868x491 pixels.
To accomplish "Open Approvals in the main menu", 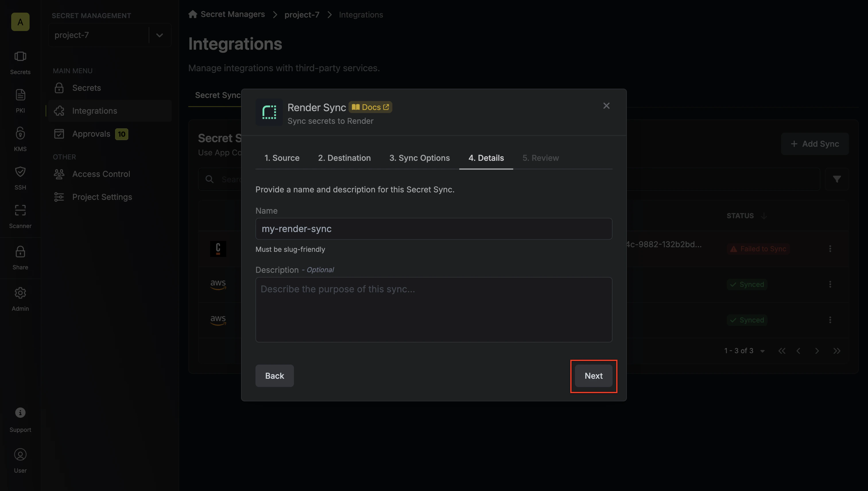I will coord(110,134).
